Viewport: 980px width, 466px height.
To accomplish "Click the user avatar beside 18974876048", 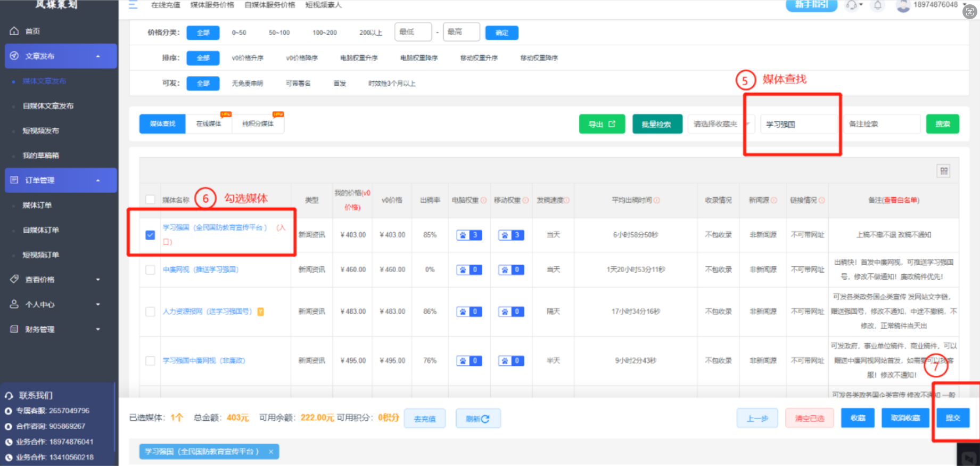I will point(903,6).
